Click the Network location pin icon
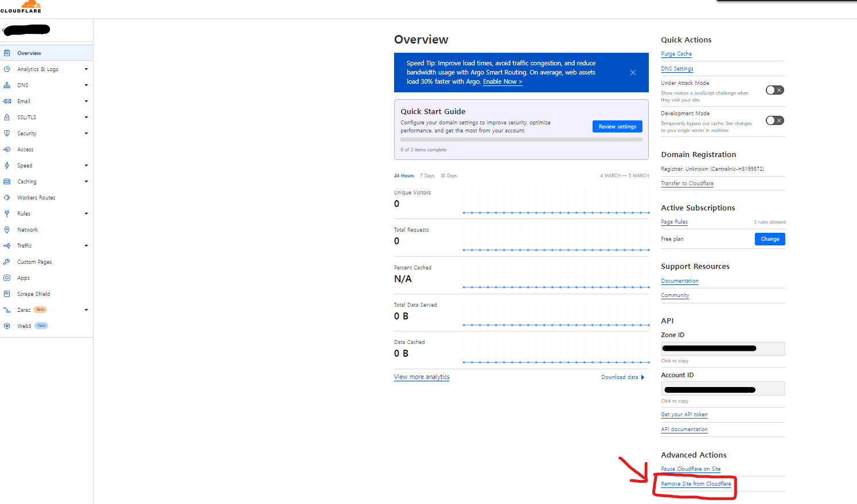Screen dimensions: 857x504 (x=7, y=229)
